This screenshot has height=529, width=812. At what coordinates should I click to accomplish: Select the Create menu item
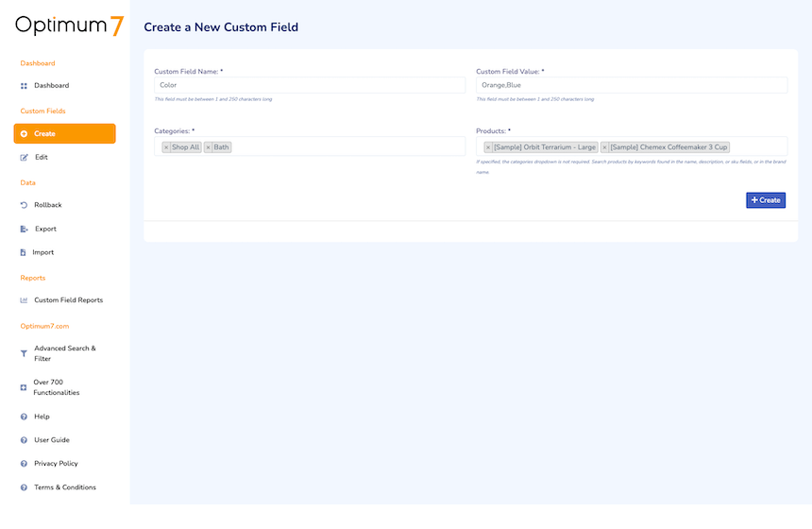click(65, 134)
